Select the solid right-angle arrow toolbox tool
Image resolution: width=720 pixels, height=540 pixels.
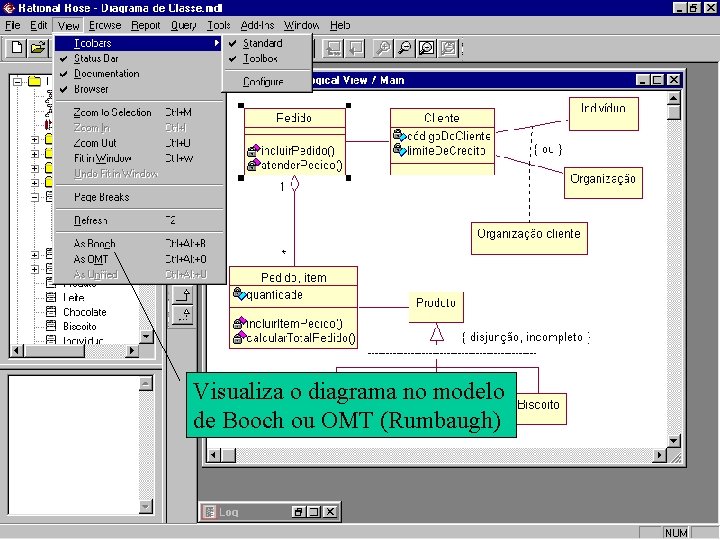pyautogui.click(x=183, y=295)
